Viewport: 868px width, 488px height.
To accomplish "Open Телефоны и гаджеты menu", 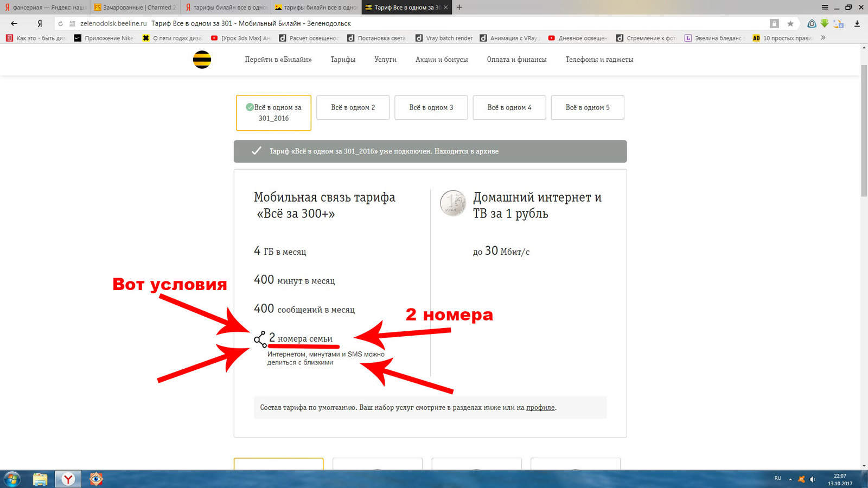I will tap(599, 60).
